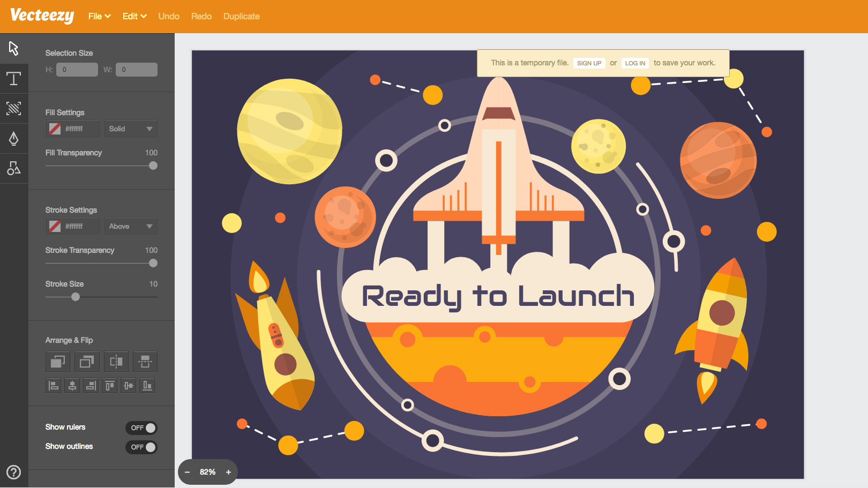Image resolution: width=868 pixels, height=488 pixels.
Task: Toggle Show rulers switch
Action: [x=141, y=427]
